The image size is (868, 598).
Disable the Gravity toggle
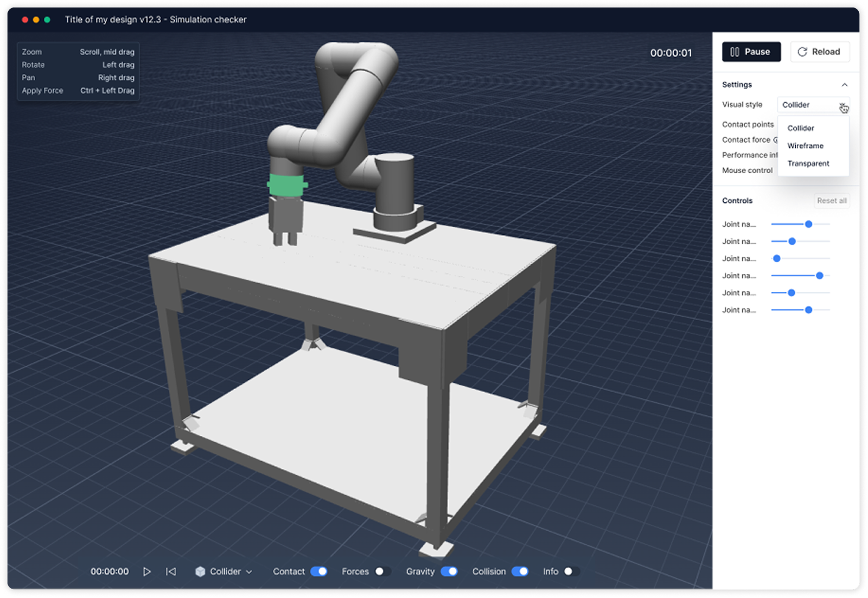449,571
